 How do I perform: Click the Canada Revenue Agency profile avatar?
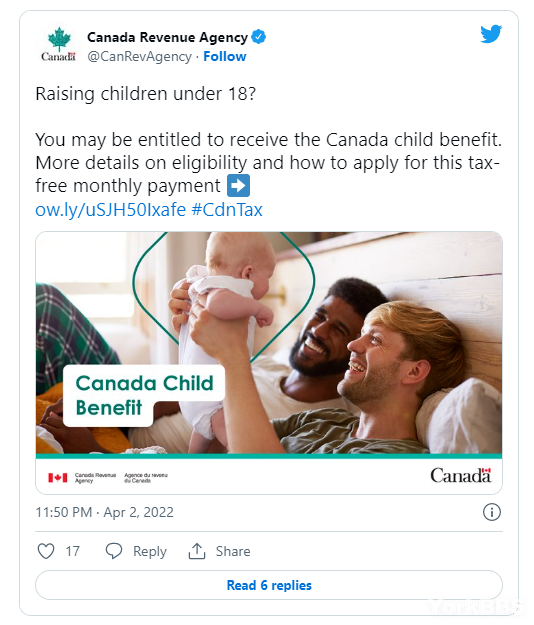(x=59, y=45)
